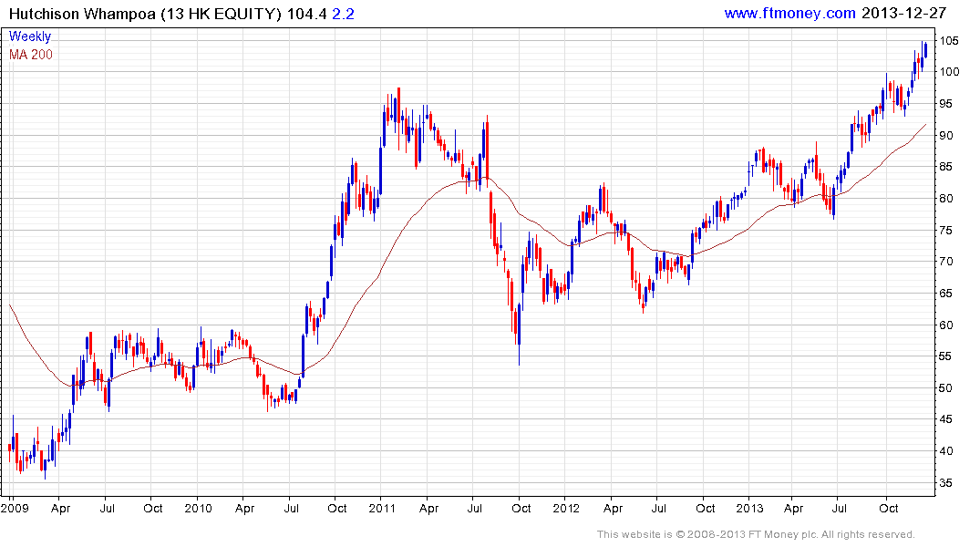Image resolution: width=980 pixels, height=547 pixels.
Task: Click the Hutchison Whampoa chart title
Action: 145,14
